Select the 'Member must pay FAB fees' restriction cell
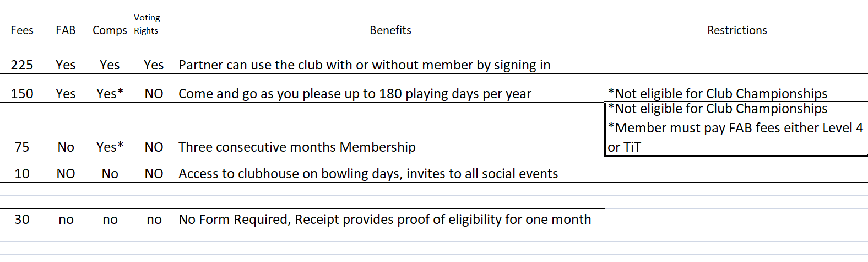The image size is (868, 262). (735, 129)
